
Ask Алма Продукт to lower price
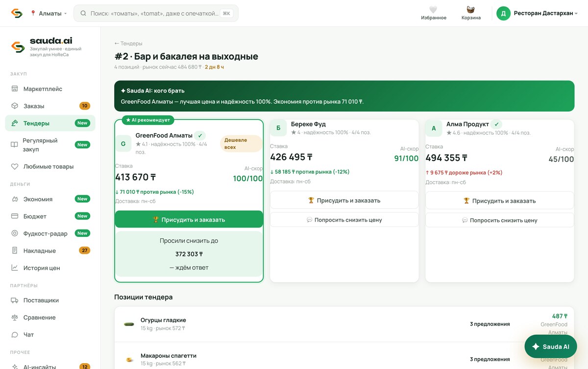499,220
